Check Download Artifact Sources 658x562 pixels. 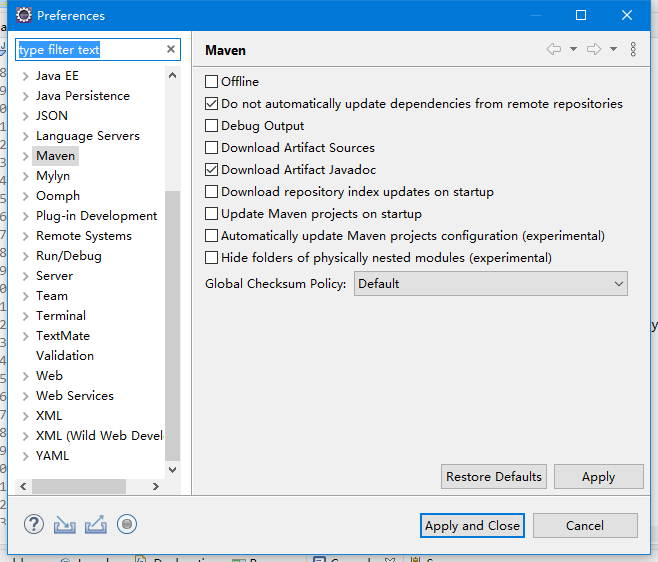click(x=212, y=148)
